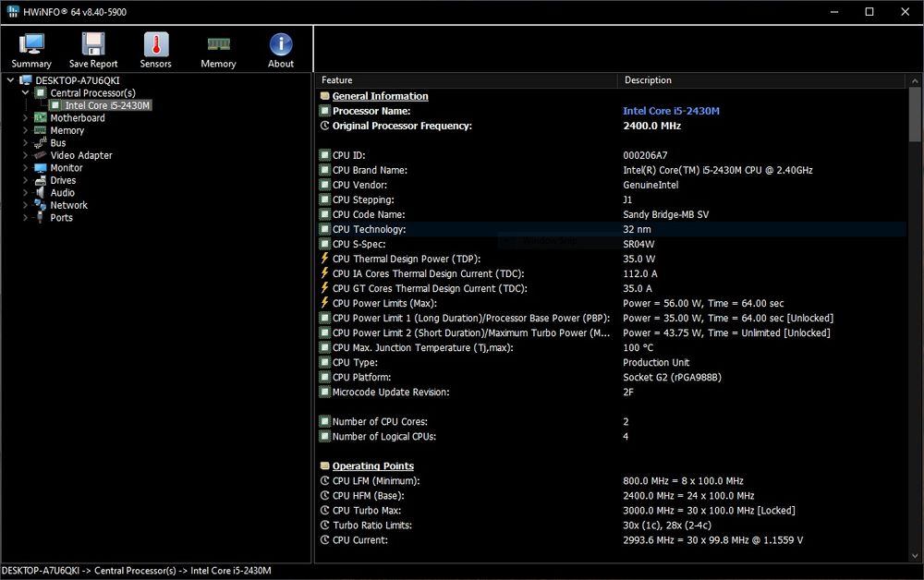Open the Memory toolbar icon
This screenshot has height=580, width=924.
[x=218, y=44]
